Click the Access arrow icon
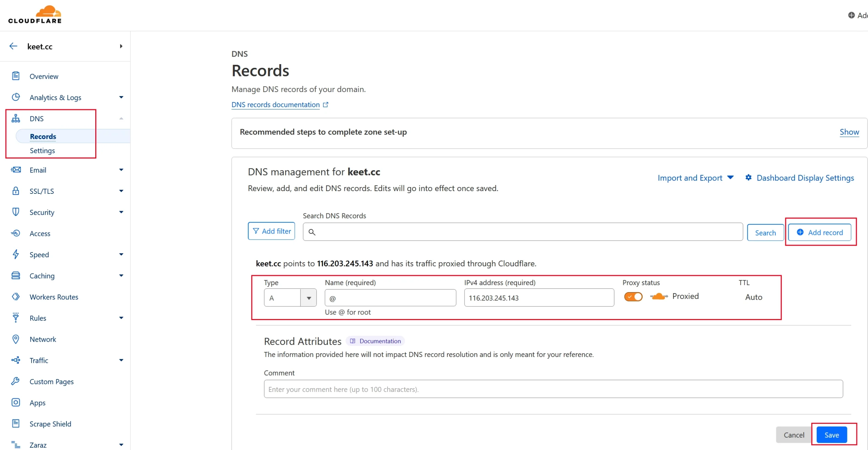Image resolution: width=868 pixels, height=450 pixels. point(16,233)
